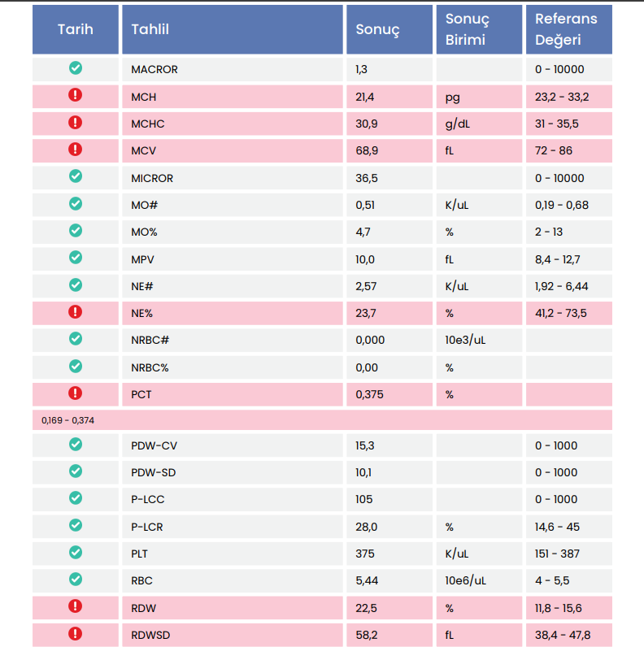Click the green check icon for PLT

(76, 553)
